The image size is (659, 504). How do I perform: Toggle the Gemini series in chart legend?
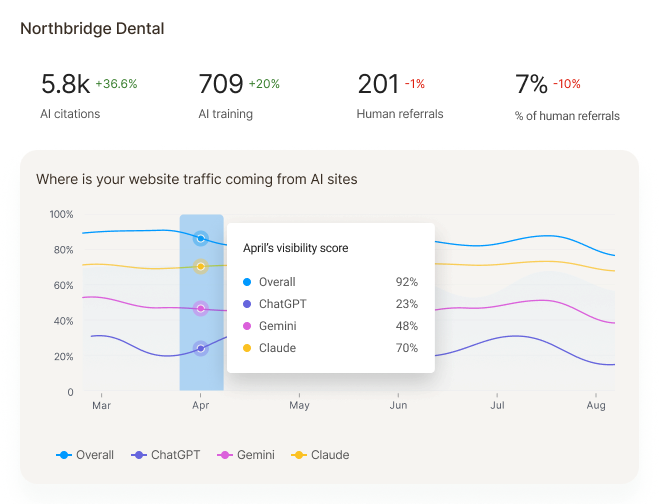[x=246, y=455]
